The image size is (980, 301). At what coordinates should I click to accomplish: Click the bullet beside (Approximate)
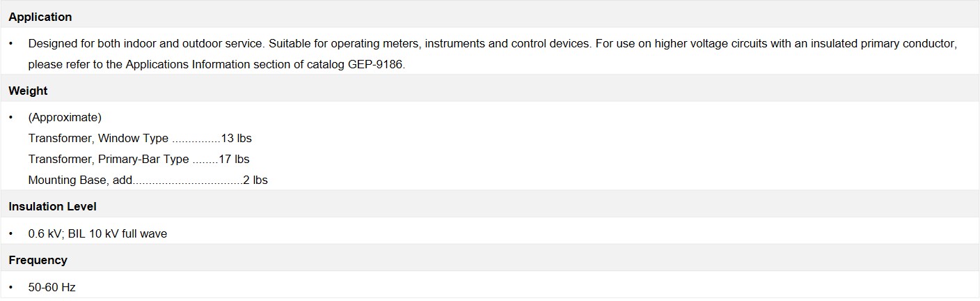point(11,117)
